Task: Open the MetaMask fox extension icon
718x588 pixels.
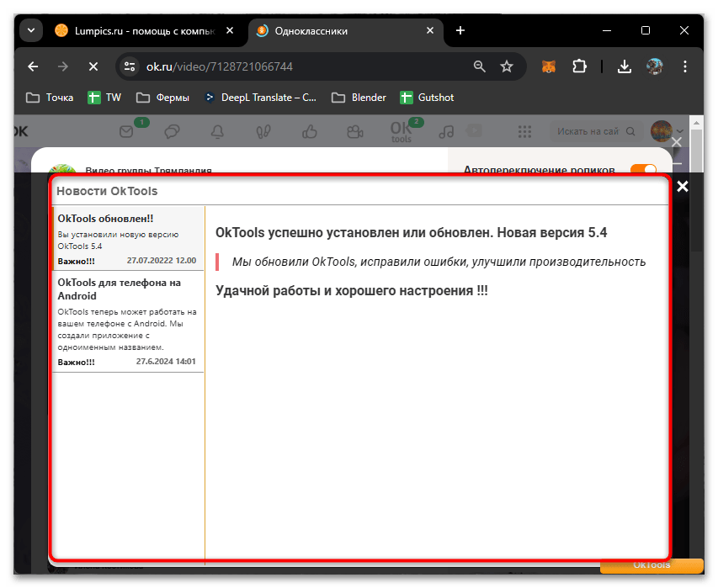Action: (548, 66)
